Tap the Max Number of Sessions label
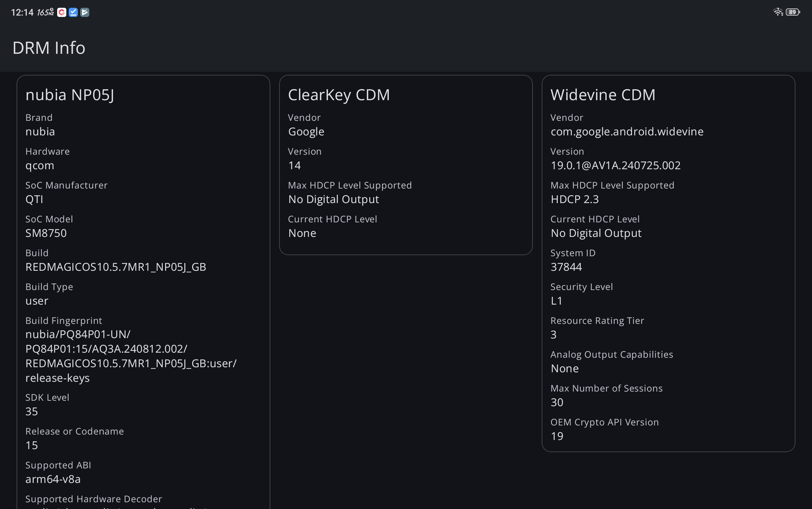 coord(606,388)
